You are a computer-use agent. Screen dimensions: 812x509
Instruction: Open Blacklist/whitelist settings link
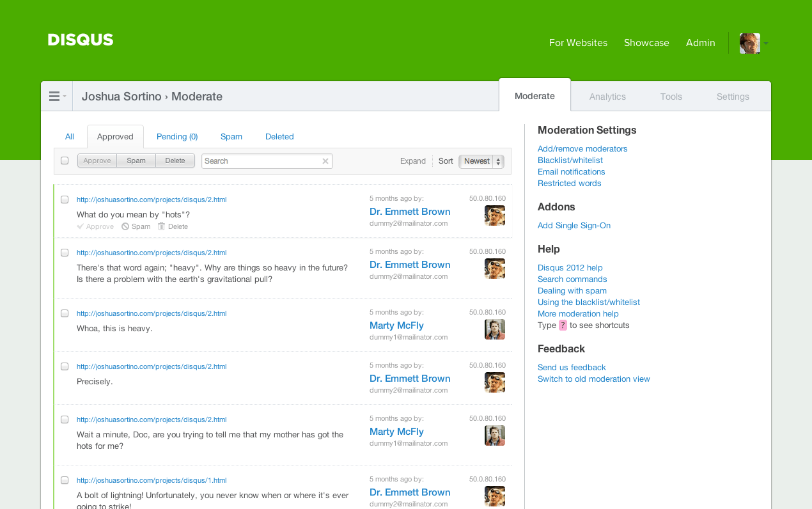[x=570, y=160]
